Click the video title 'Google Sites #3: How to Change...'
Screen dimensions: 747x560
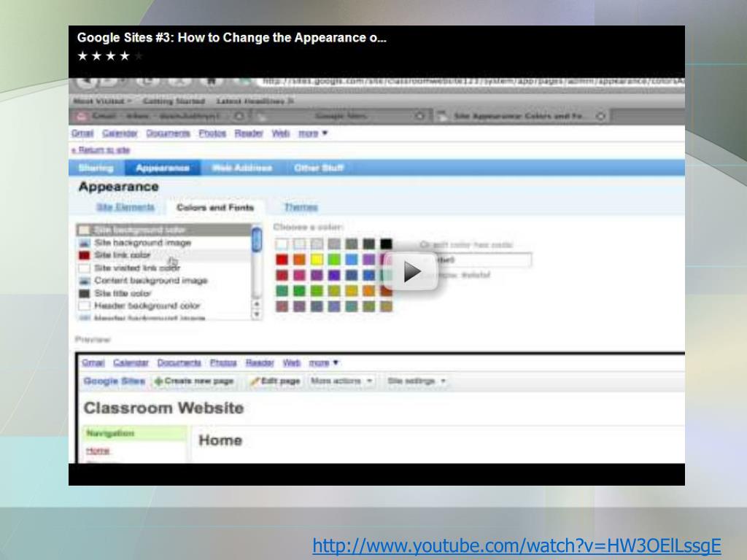(x=231, y=38)
